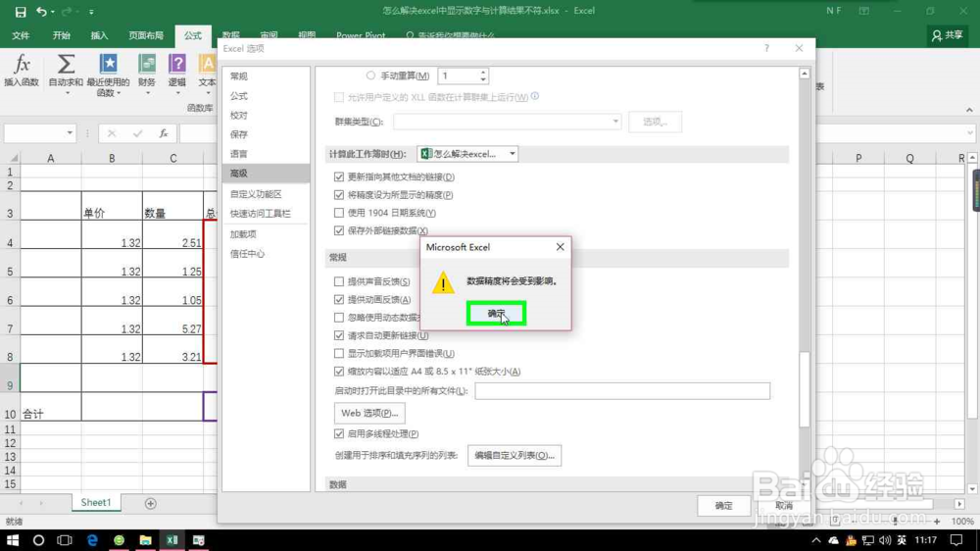Toggle update links to other documents checkbox

pos(339,177)
